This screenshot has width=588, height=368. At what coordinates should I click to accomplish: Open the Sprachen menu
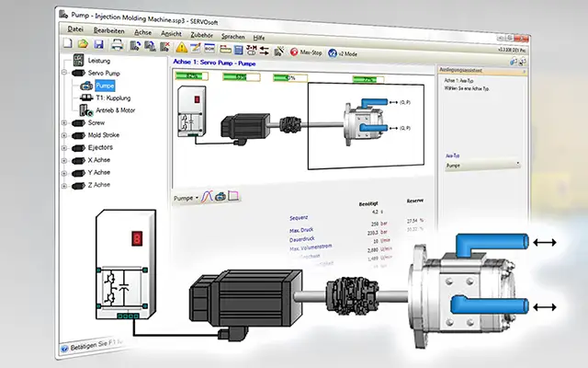pos(232,37)
